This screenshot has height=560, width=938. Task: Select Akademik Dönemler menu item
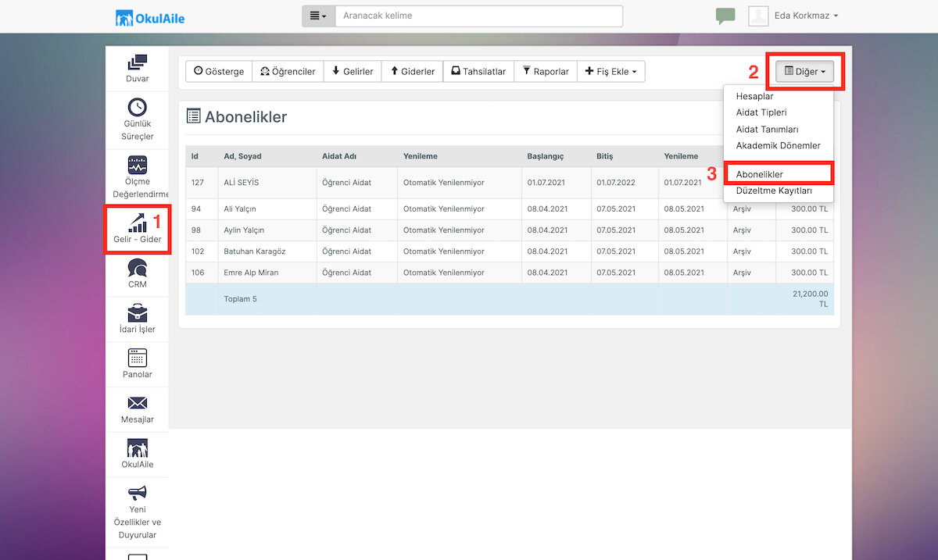(779, 145)
